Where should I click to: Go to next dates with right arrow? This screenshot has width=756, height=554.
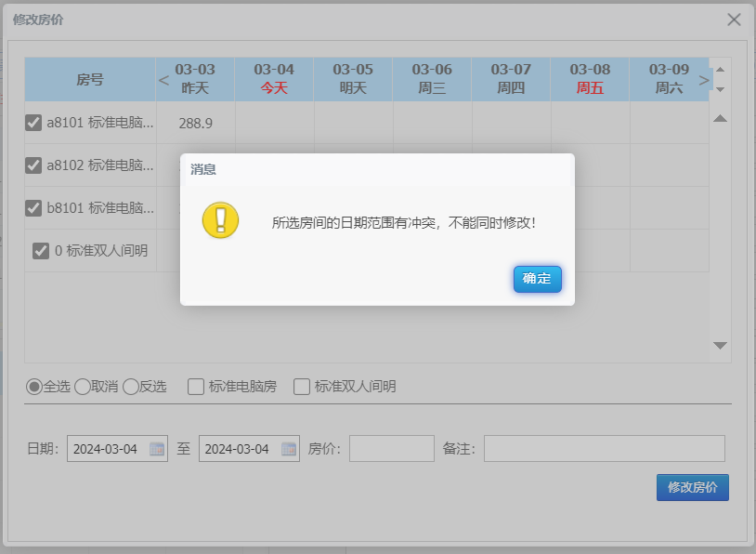click(x=704, y=80)
